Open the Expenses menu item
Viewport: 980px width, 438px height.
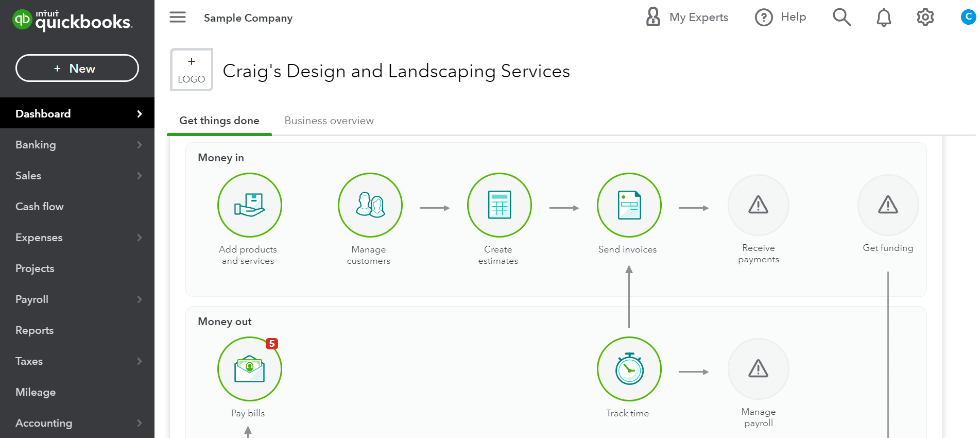pyautogui.click(x=77, y=238)
